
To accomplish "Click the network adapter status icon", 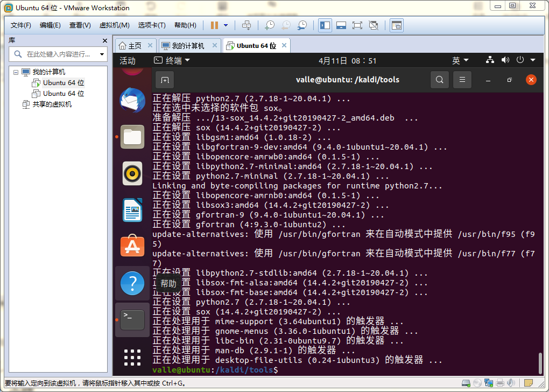I will click(x=488, y=383).
